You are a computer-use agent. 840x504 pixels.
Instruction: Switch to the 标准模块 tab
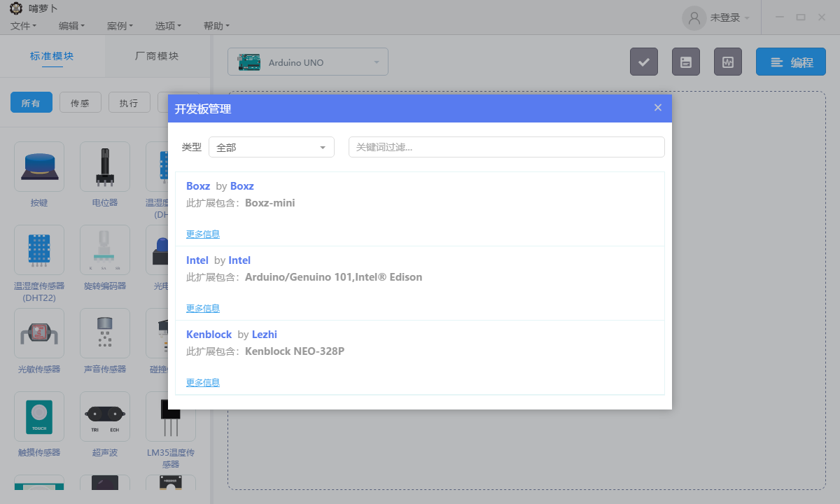(52, 56)
